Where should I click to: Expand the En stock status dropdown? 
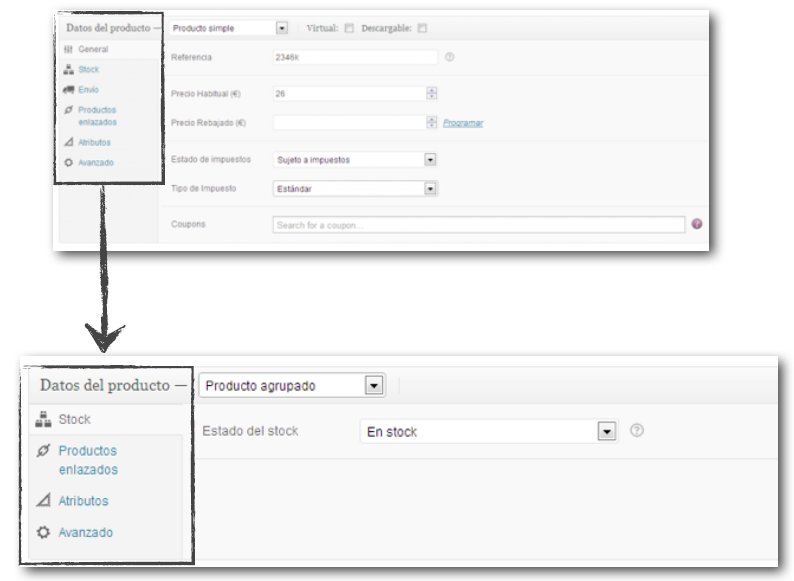point(605,431)
